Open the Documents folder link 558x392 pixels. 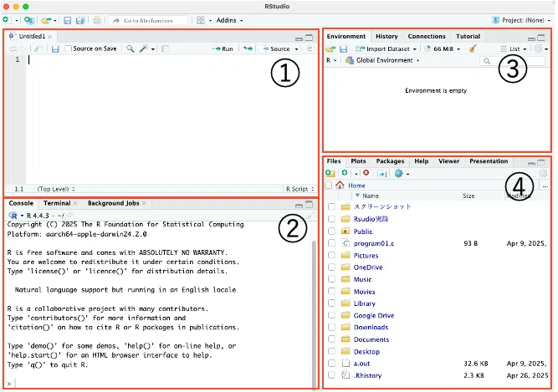pos(371,339)
